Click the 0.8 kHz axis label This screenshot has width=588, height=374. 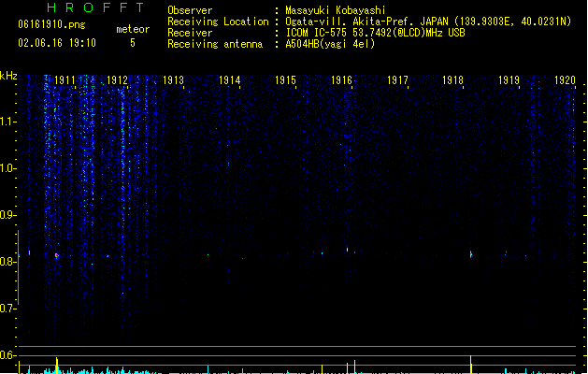coord(7,262)
